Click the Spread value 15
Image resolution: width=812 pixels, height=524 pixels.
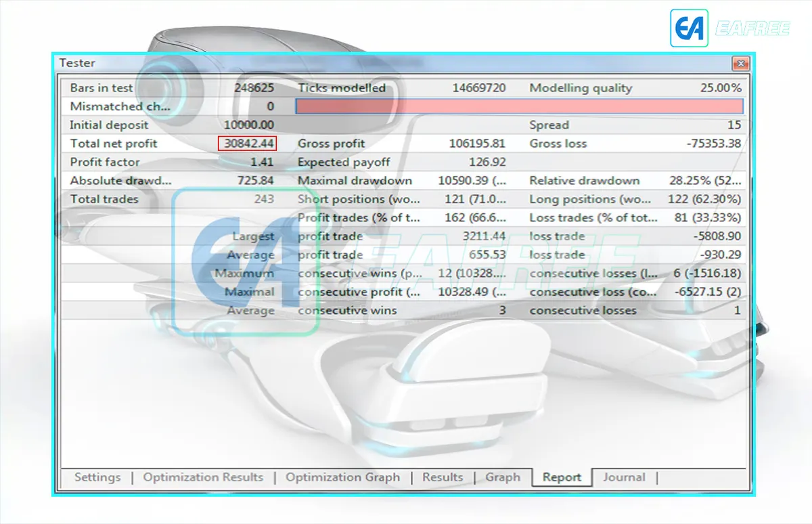734,125
